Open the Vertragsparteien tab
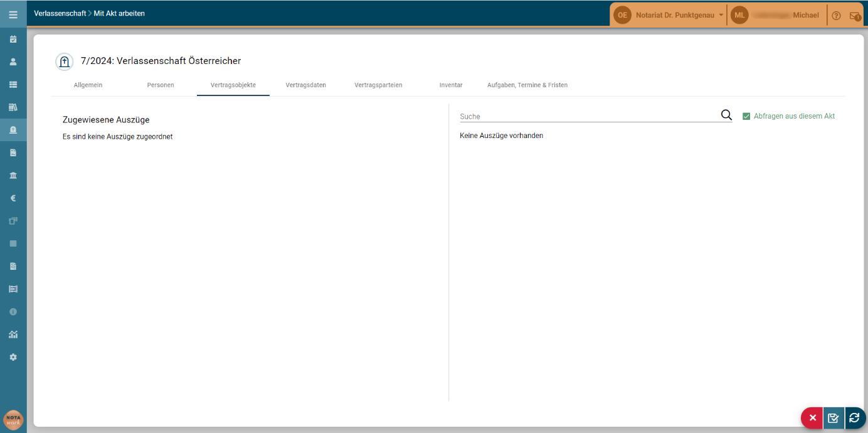This screenshot has width=868, height=433. point(378,85)
